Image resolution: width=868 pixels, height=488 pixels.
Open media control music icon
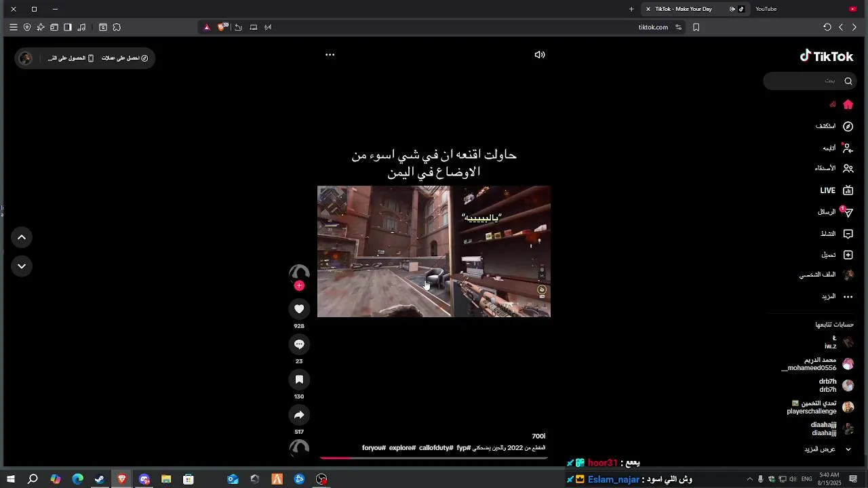click(82, 27)
